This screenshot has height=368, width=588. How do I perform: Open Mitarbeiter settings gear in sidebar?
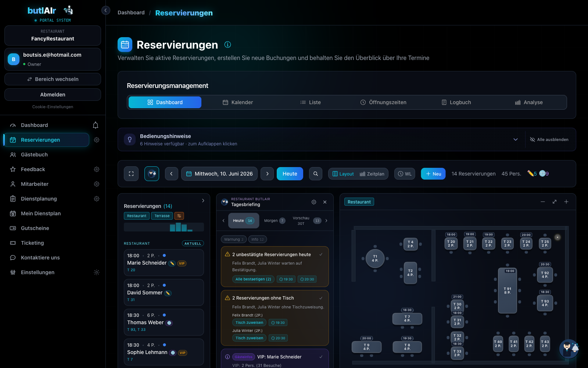pos(97,184)
